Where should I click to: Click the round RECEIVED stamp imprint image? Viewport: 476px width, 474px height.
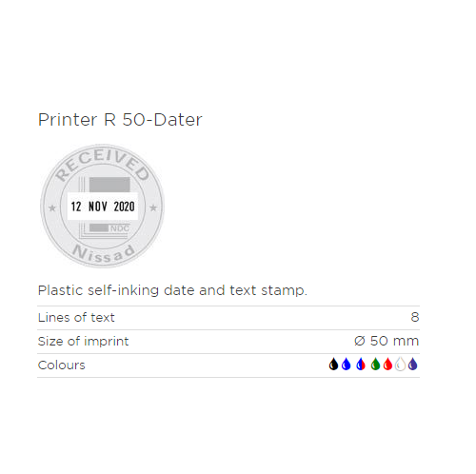pyautogui.click(x=102, y=206)
